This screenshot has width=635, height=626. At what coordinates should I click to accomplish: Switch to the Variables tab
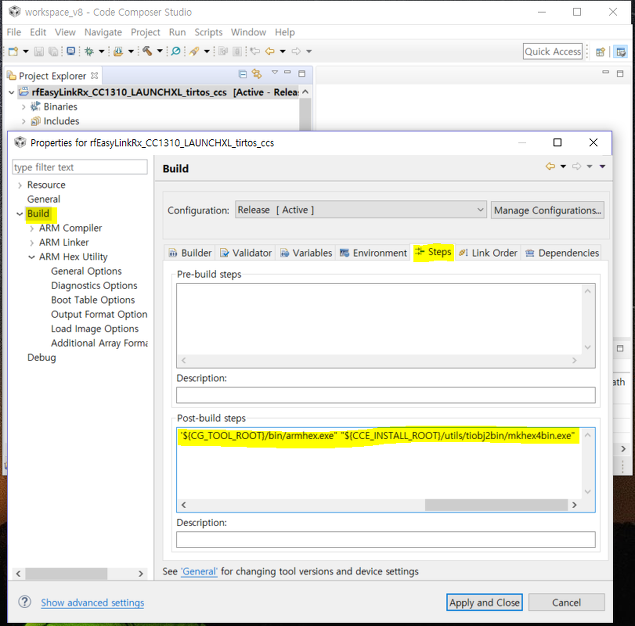click(x=306, y=253)
